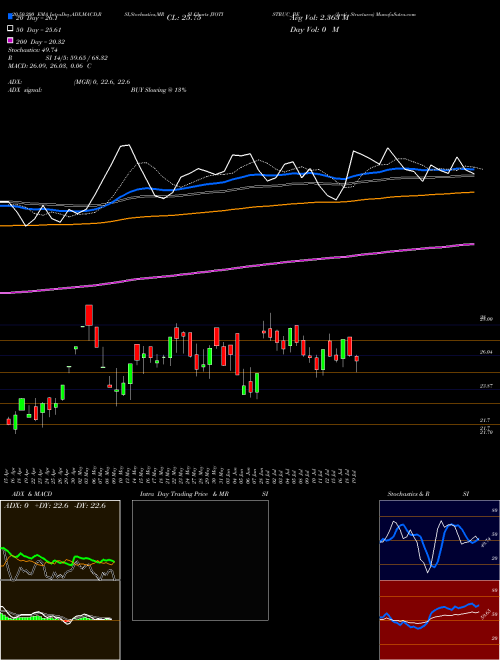Click the magenta 200 Day legend swatch
The image size is (500, 660).
(x=11, y=40)
